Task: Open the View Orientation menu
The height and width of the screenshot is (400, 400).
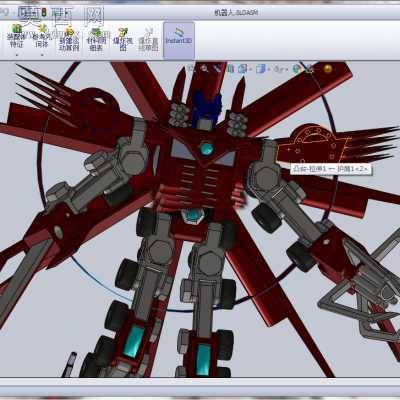Action: point(243,69)
